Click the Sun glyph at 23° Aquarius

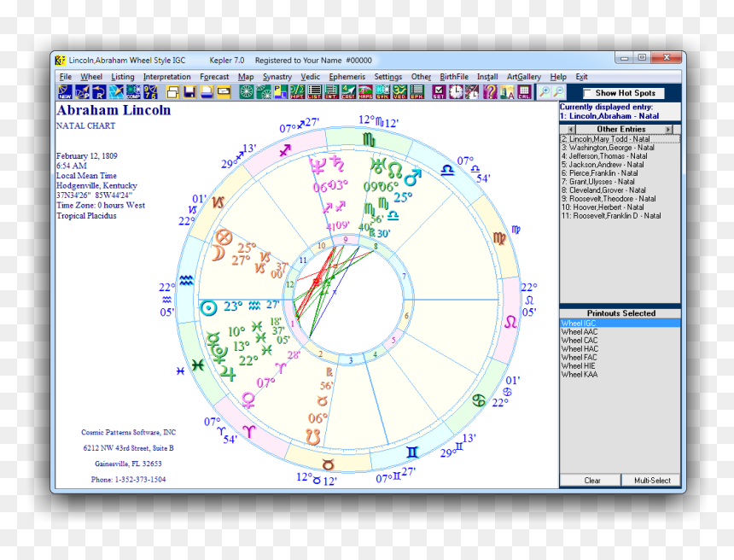[208, 307]
